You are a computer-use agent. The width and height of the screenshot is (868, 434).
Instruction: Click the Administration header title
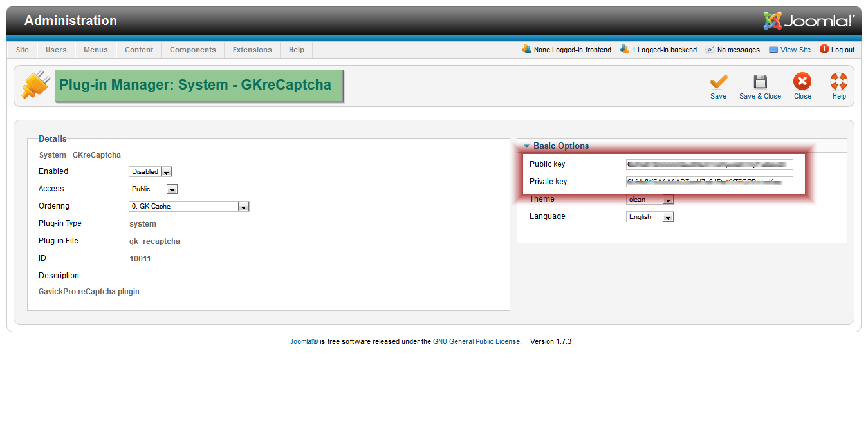pos(71,21)
